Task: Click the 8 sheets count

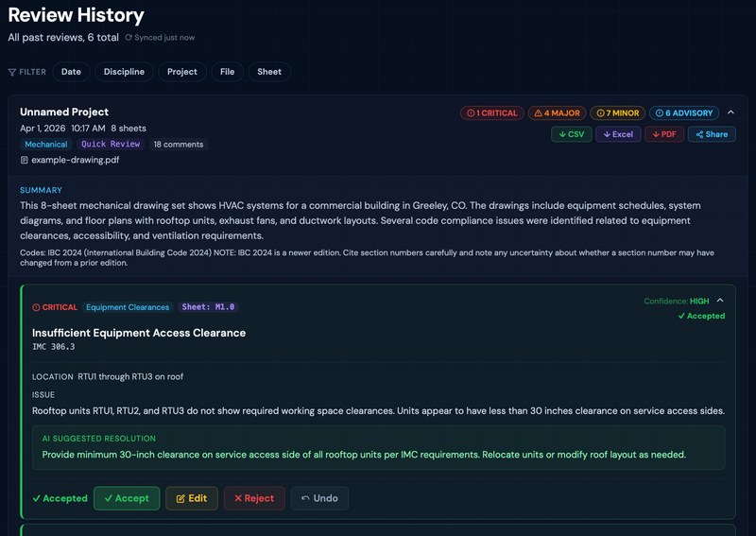Action: 129,129
